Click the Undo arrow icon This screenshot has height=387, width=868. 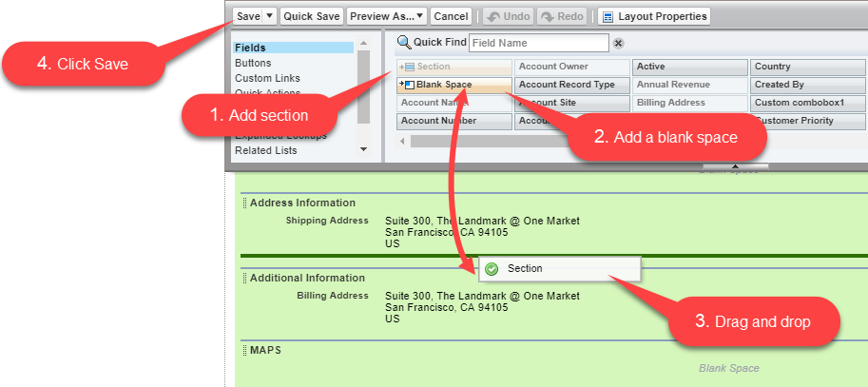tap(492, 16)
